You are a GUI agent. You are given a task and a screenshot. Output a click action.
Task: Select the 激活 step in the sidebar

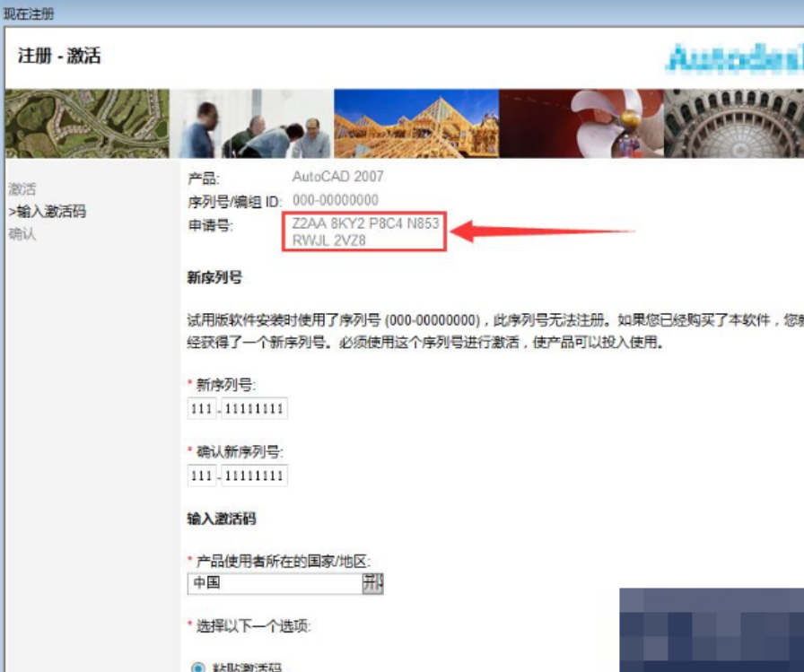pos(22,189)
